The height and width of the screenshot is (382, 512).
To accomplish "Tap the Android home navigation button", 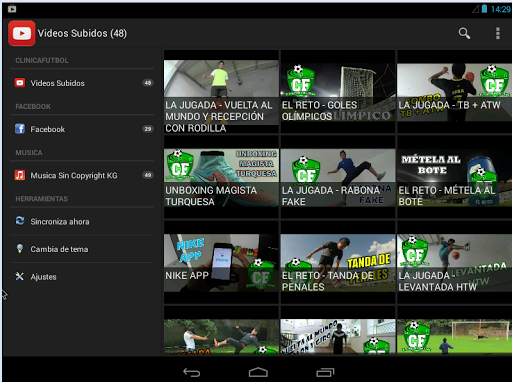I will (x=258, y=372).
